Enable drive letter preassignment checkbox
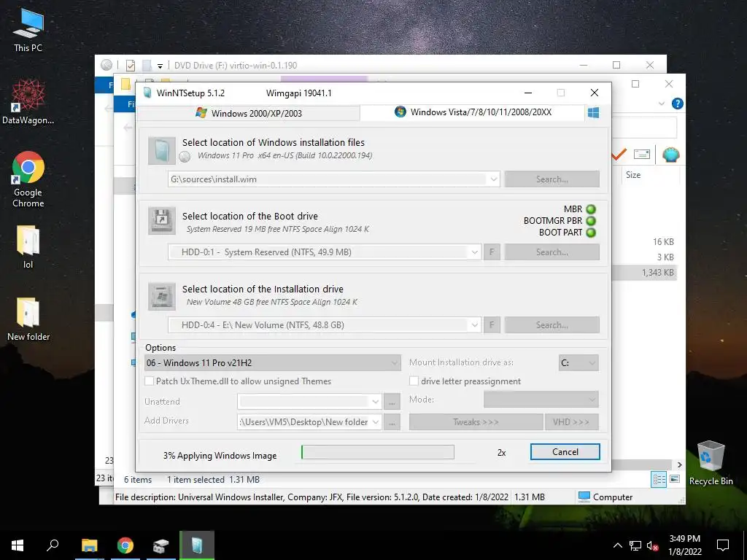Screen dimensions: 747x560 (x=414, y=381)
